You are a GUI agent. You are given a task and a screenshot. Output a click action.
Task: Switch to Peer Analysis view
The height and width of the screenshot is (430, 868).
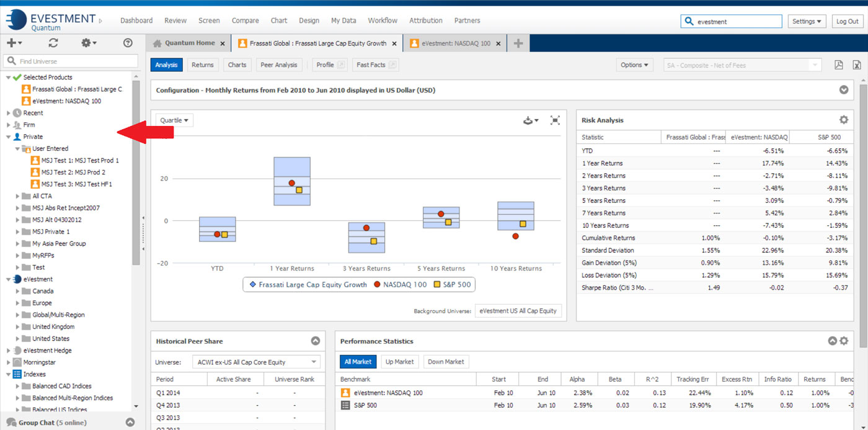coord(279,65)
